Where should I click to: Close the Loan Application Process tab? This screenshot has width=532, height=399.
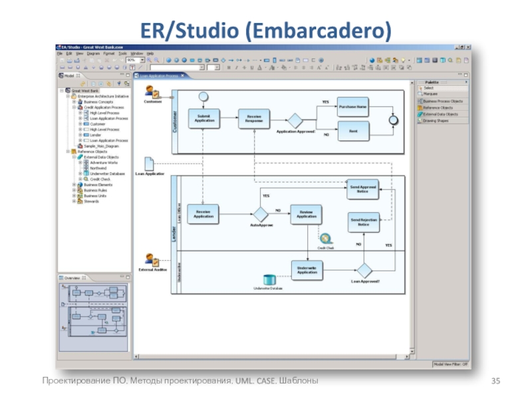(x=182, y=76)
